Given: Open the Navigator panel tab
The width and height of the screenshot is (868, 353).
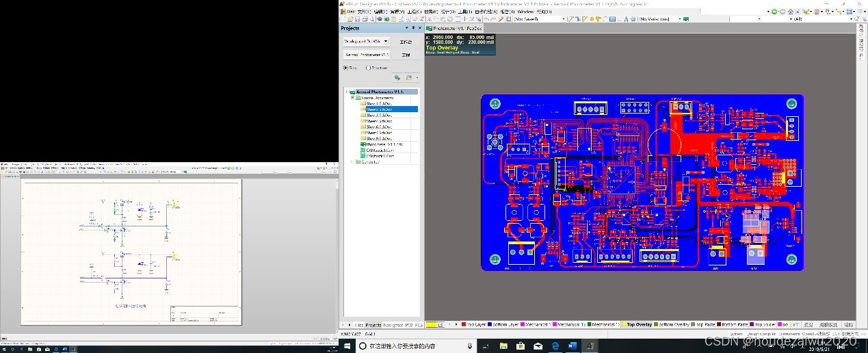Looking at the screenshot, I should (393, 325).
